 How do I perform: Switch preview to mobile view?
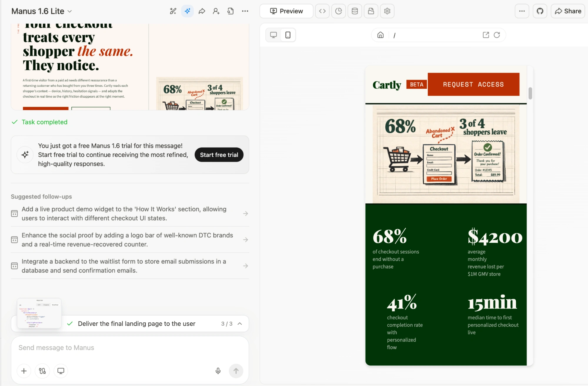tap(288, 35)
